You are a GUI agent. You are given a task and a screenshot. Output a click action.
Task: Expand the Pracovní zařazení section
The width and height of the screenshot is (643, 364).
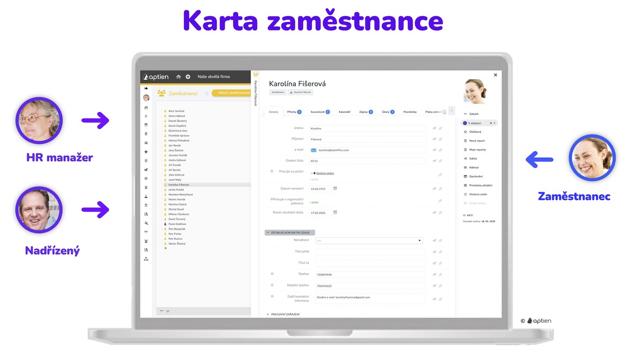click(x=283, y=314)
